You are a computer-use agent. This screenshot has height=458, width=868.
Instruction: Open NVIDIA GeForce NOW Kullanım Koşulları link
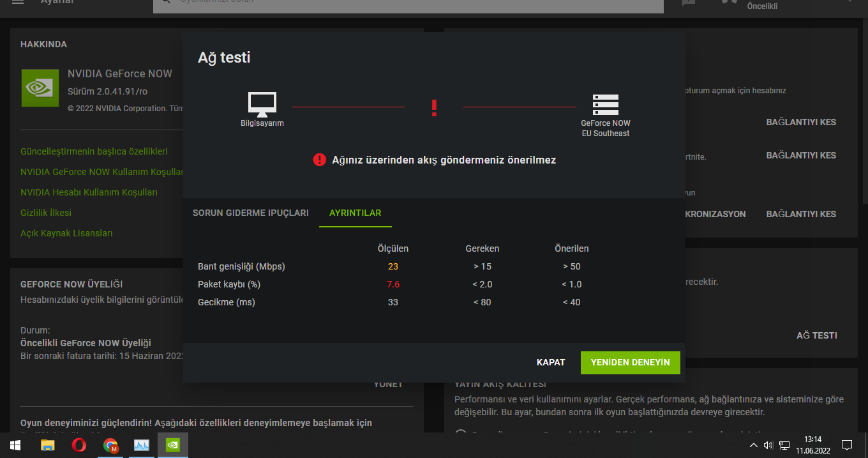click(x=102, y=172)
